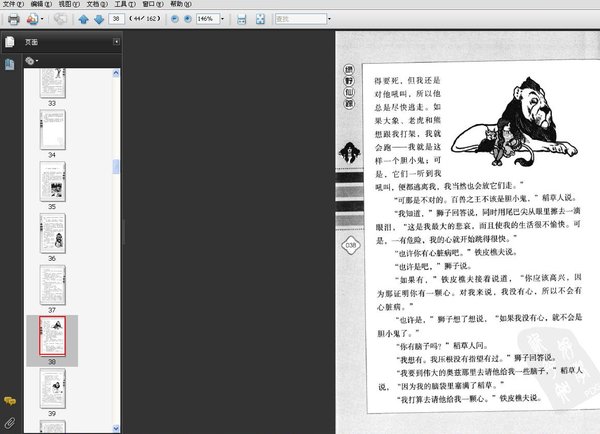Select page thumbnail 37
Viewport: 600px width, 434px height.
(x=52, y=285)
